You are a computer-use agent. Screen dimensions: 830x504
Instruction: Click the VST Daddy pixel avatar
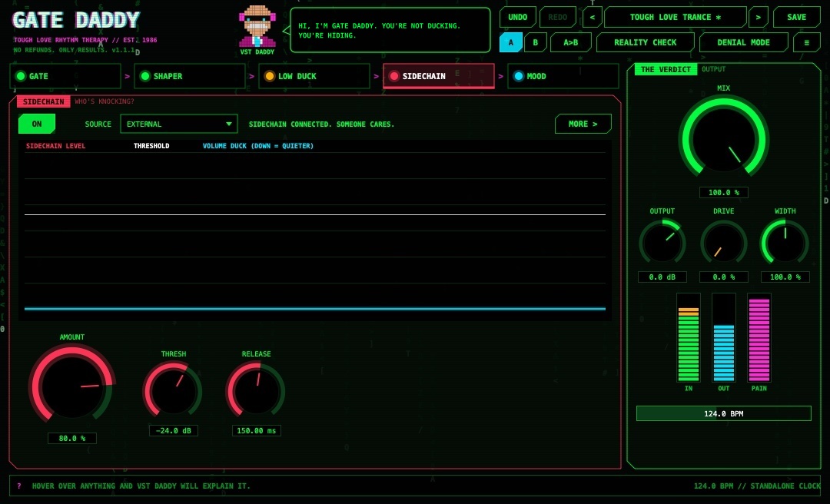point(257,26)
